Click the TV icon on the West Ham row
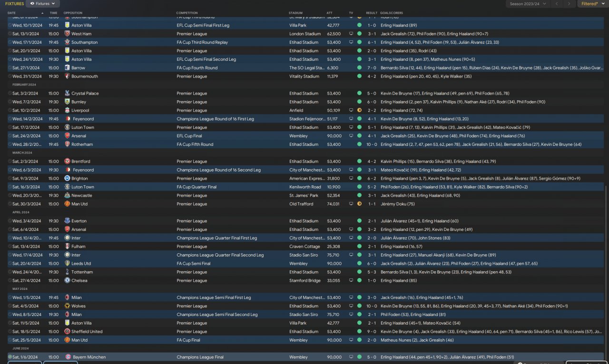 click(x=351, y=34)
